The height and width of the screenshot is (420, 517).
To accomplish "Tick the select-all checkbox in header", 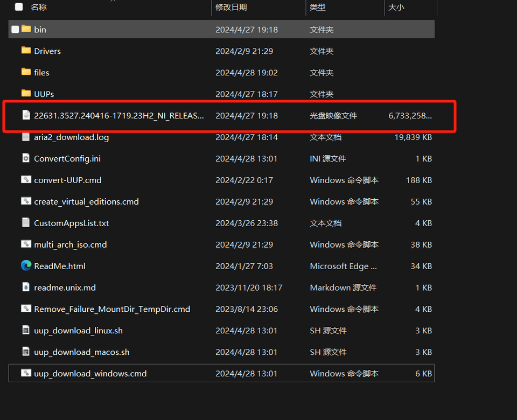I will (19, 7).
